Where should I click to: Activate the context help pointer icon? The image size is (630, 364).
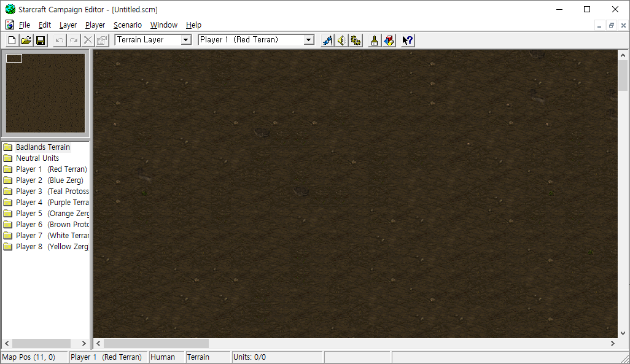(x=407, y=40)
